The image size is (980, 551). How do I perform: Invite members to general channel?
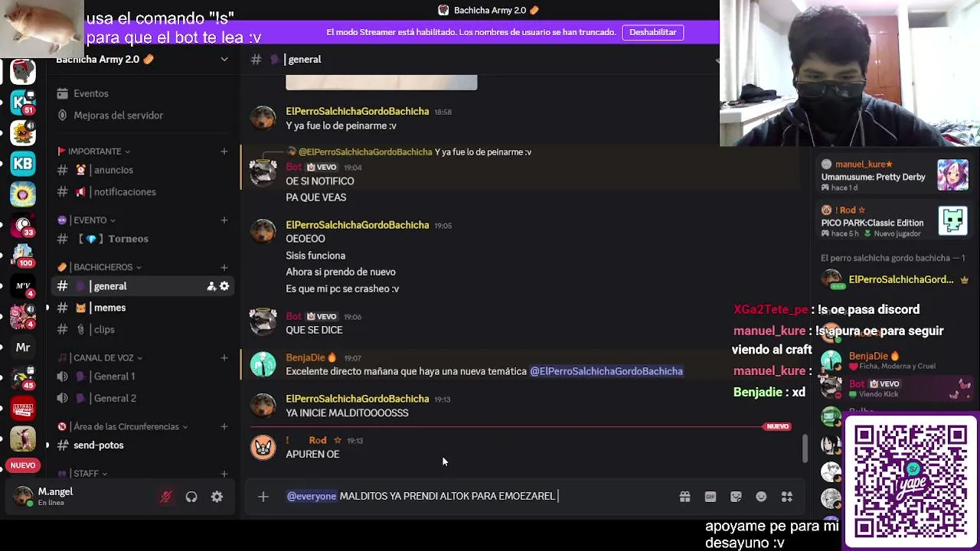point(211,286)
